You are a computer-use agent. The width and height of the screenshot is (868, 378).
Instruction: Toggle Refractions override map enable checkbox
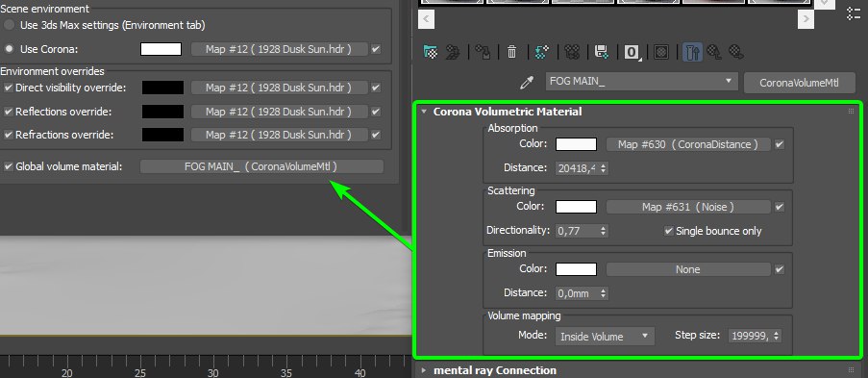coord(376,135)
